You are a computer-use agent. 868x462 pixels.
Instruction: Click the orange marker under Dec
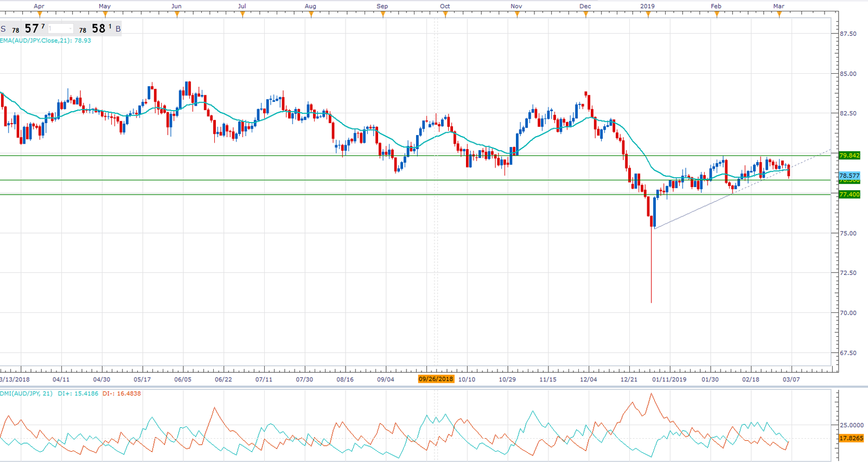[x=585, y=15]
